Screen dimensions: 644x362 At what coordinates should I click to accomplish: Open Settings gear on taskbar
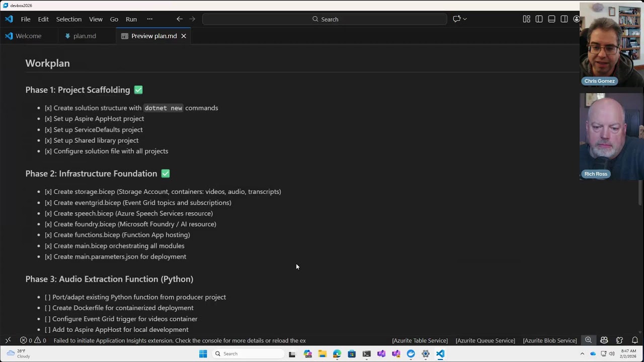426,354
